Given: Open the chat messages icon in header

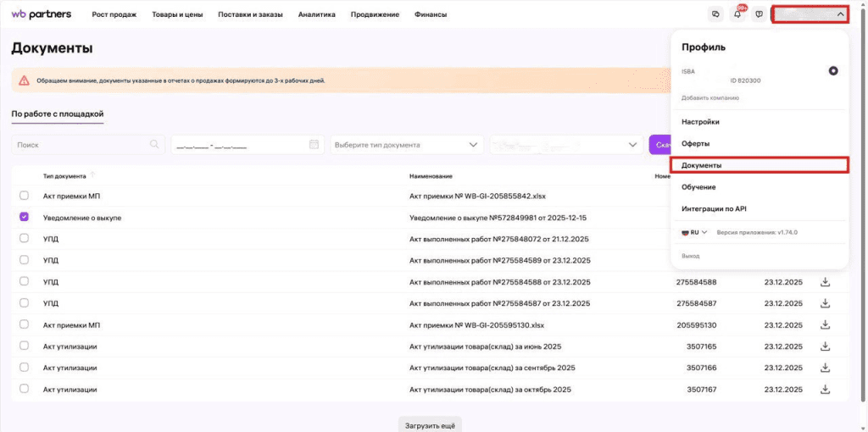Looking at the screenshot, I should 715,14.
